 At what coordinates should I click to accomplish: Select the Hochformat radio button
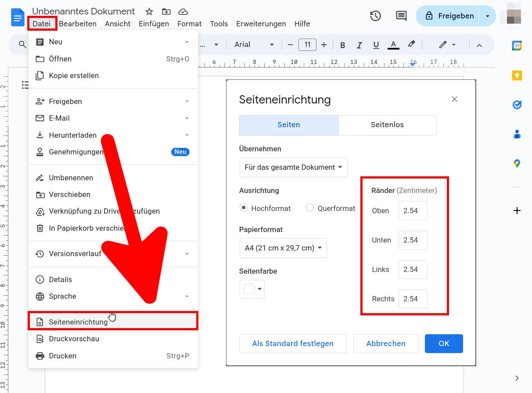click(244, 208)
